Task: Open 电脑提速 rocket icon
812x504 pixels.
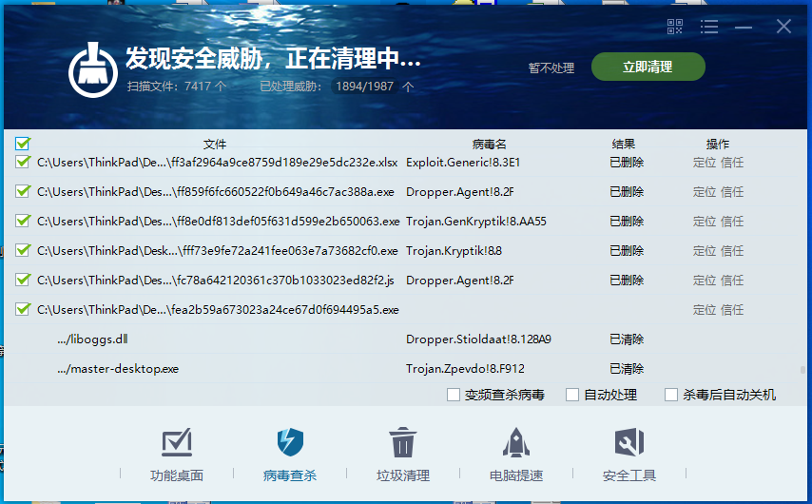Action: (516, 442)
